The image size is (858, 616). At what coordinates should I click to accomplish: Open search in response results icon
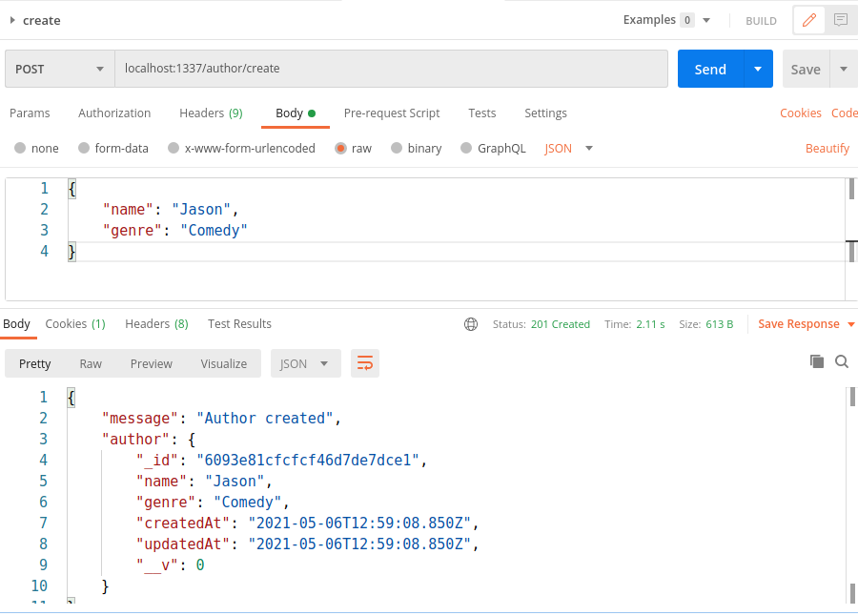840,361
